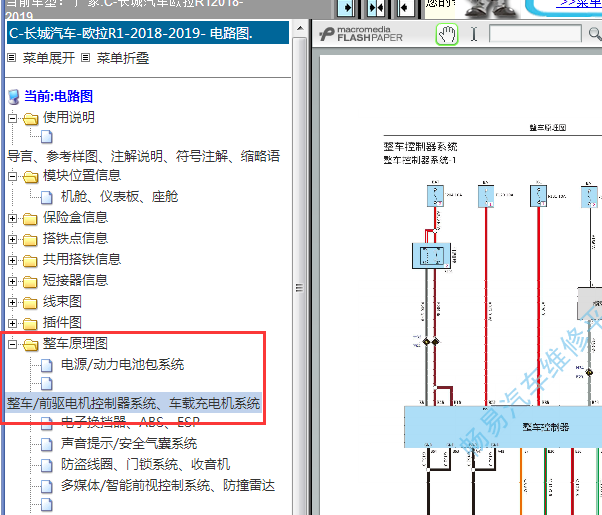Open 多媒体/智能前视控制系统、防撞雷达 diagram
Viewport: 602px width, 515px height.
pos(168,485)
